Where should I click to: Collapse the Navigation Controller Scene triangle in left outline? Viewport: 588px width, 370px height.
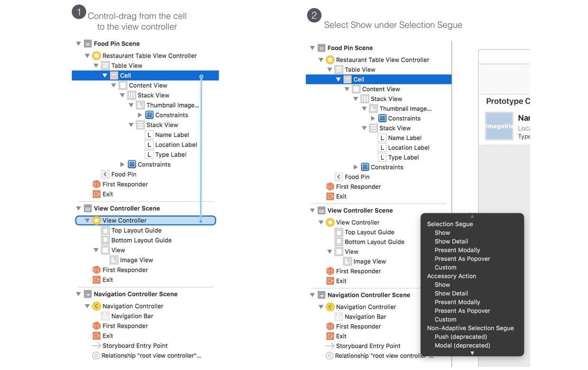point(79,294)
